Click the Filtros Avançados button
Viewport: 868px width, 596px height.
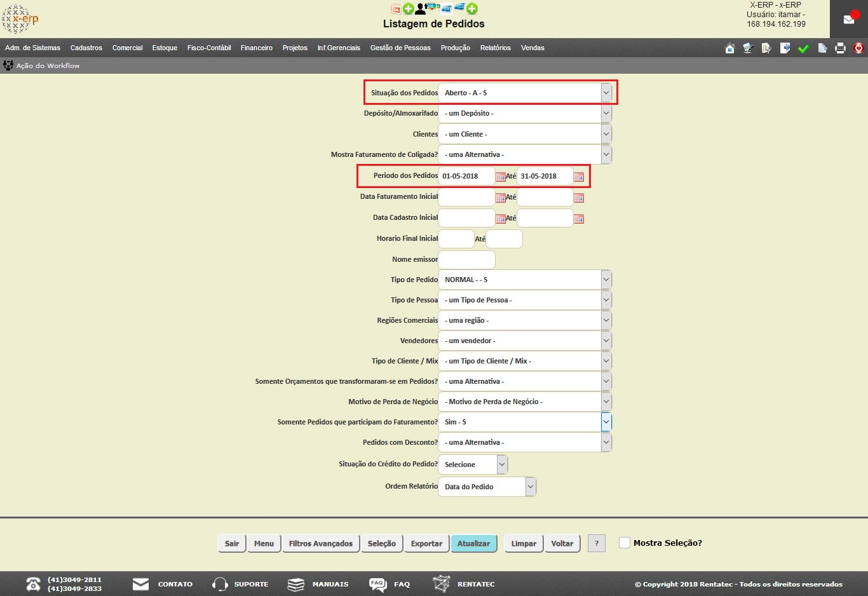321,543
